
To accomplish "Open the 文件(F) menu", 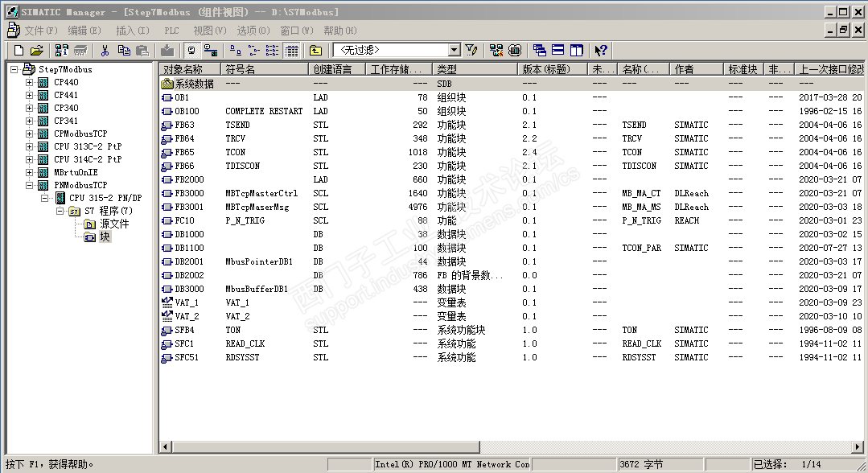I will 41,31.
